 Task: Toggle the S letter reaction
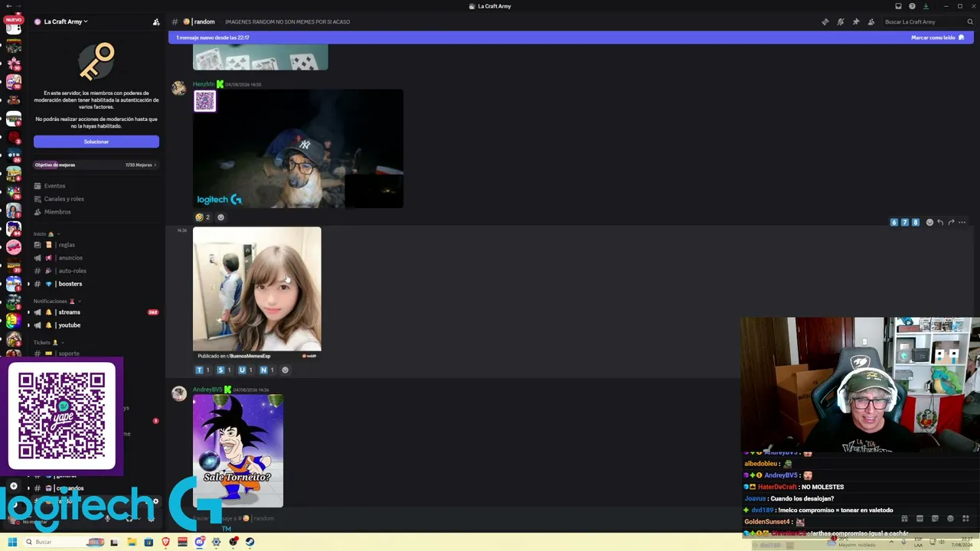(224, 370)
